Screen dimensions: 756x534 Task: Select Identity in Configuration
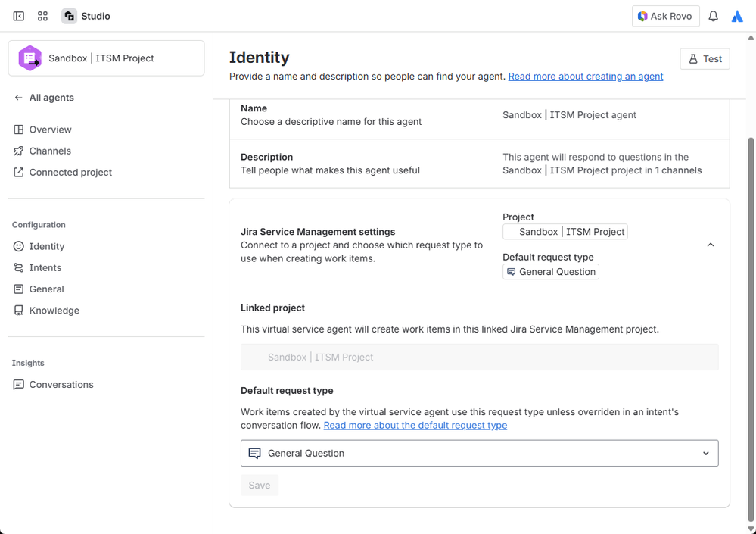[x=47, y=246]
